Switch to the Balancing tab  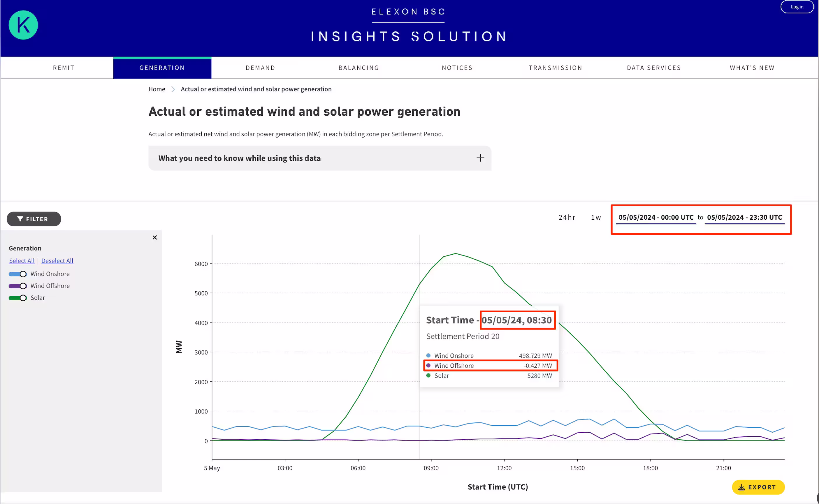click(x=359, y=68)
